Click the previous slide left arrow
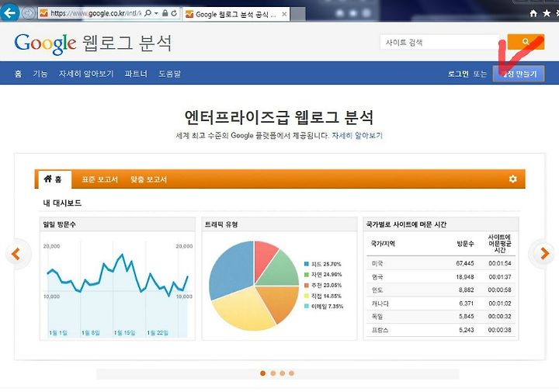 [x=16, y=254]
